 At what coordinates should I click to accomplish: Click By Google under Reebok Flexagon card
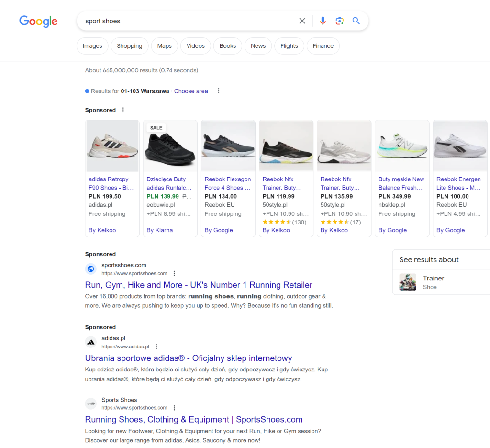(x=219, y=230)
